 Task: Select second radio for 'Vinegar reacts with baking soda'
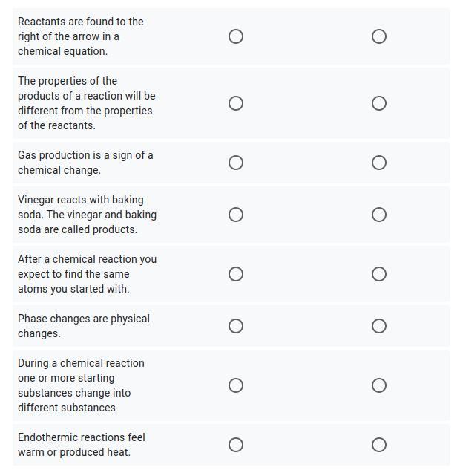pyautogui.click(x=378, y=215)
